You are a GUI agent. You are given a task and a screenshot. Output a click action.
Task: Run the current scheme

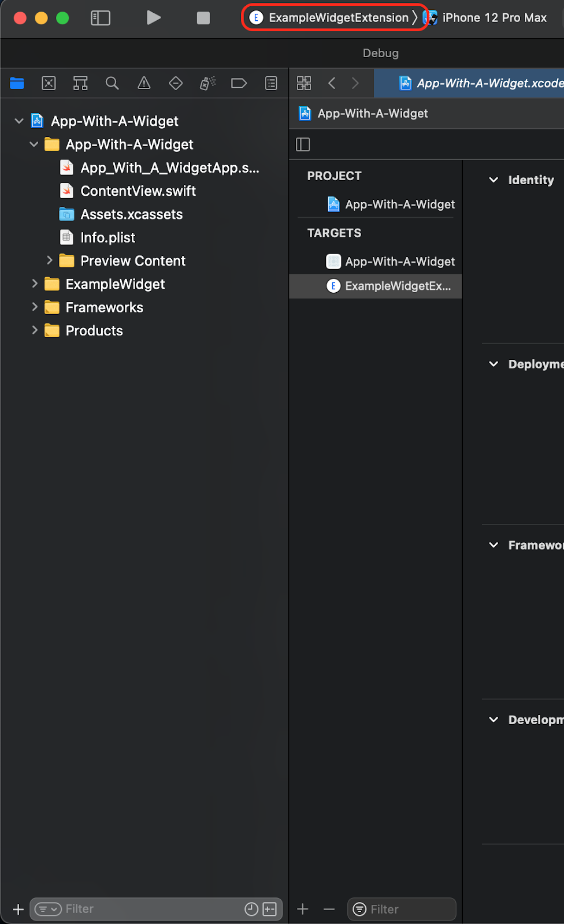(x=153, y=18)
